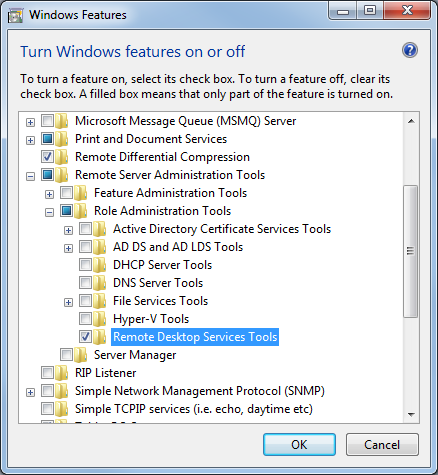
Task: Click the folder icon next to DHCP Server Tools
Action: (x=99, y=265)
